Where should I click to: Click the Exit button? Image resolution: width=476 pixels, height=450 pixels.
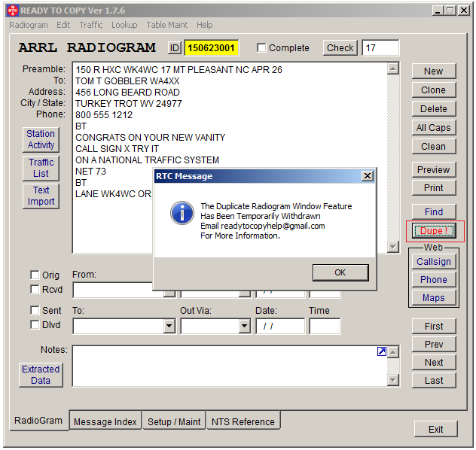435,430
